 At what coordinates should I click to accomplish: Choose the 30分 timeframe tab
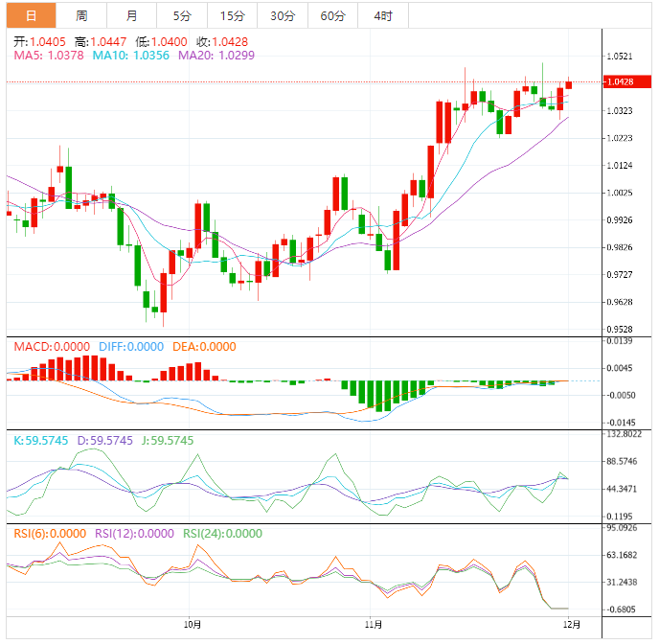(x=283, y=15)
